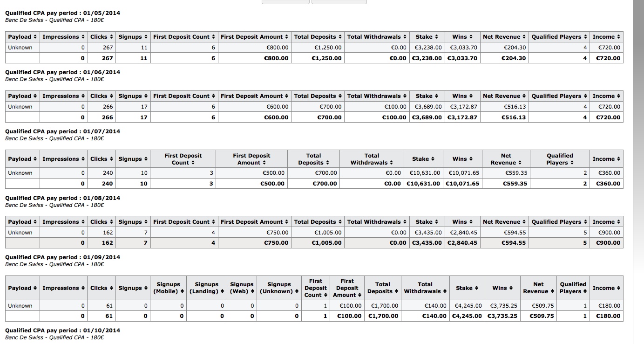Image resolution: width=644 pixels, height=344 pixels.
Task: Sort 01/09/2014 table by Signups (Landing) header
Action: tap(206, 288)
